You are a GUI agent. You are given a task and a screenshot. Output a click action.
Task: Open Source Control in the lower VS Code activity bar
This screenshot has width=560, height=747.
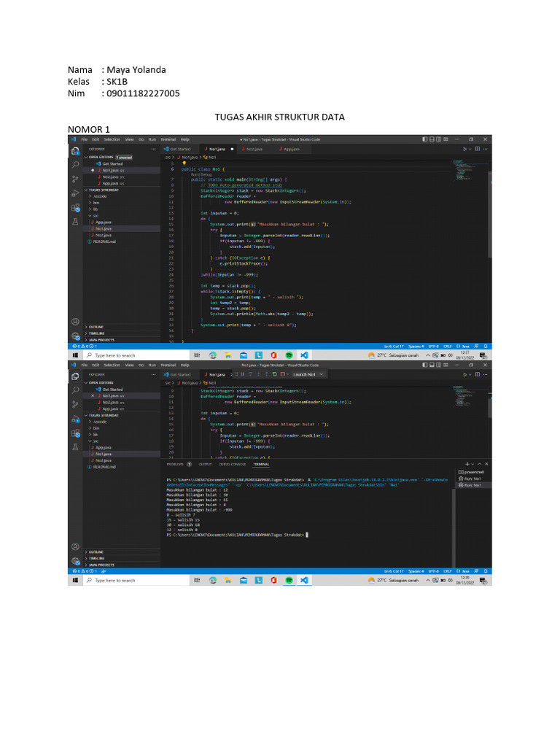[x=75, y=404]
